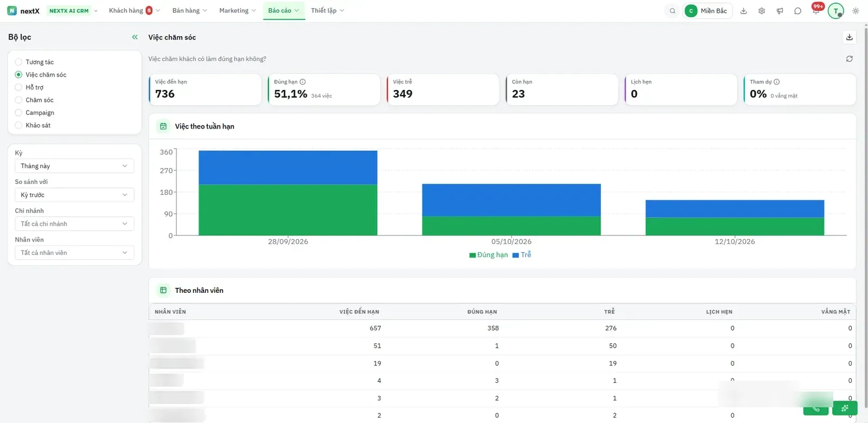Open the settings gear icon
868x423 pixels.
point(762,11)
